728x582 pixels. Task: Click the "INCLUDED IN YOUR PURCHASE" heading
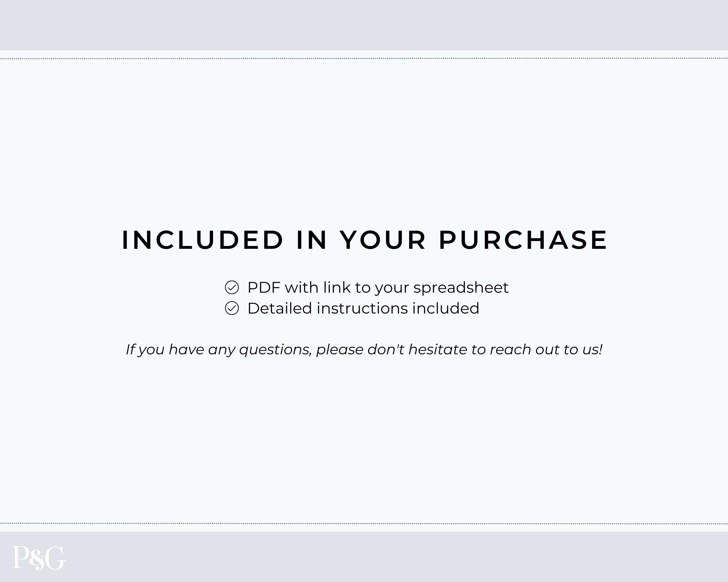(364, 240)
